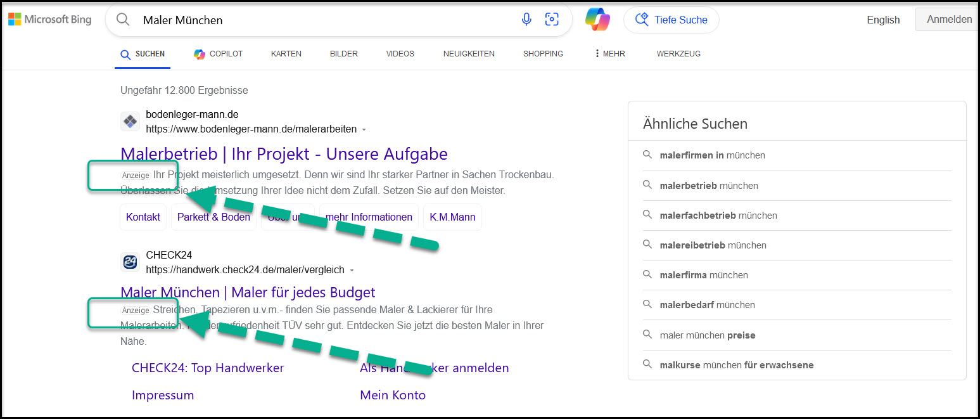Viewport: 980px width, 419px height.
Task: Click the K.M.Mann sitelink button
Action: click(452, 217)
